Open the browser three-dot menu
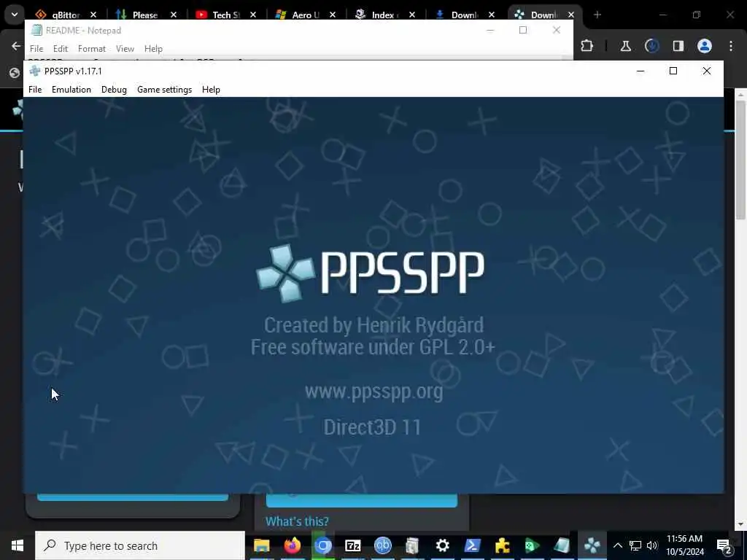Image resolution: width=747 pixels, height=560 pixels. coord(731,46)
